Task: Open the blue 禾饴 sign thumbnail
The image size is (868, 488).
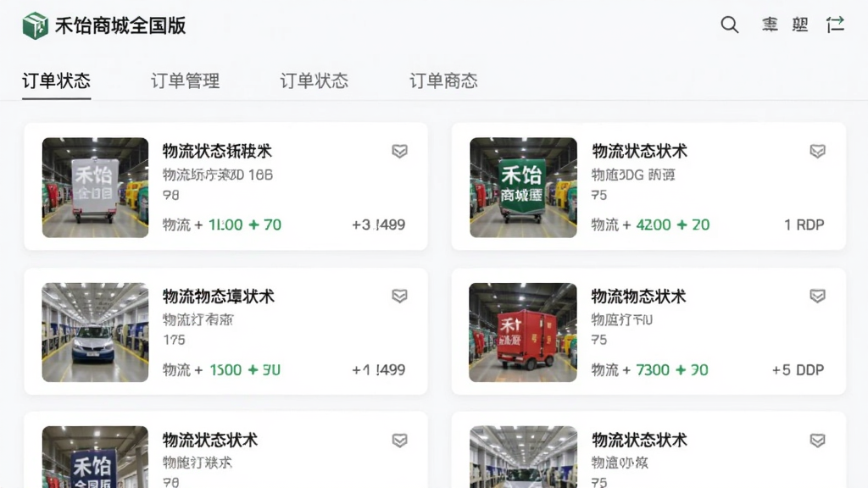Action: [x=95, y=457]
